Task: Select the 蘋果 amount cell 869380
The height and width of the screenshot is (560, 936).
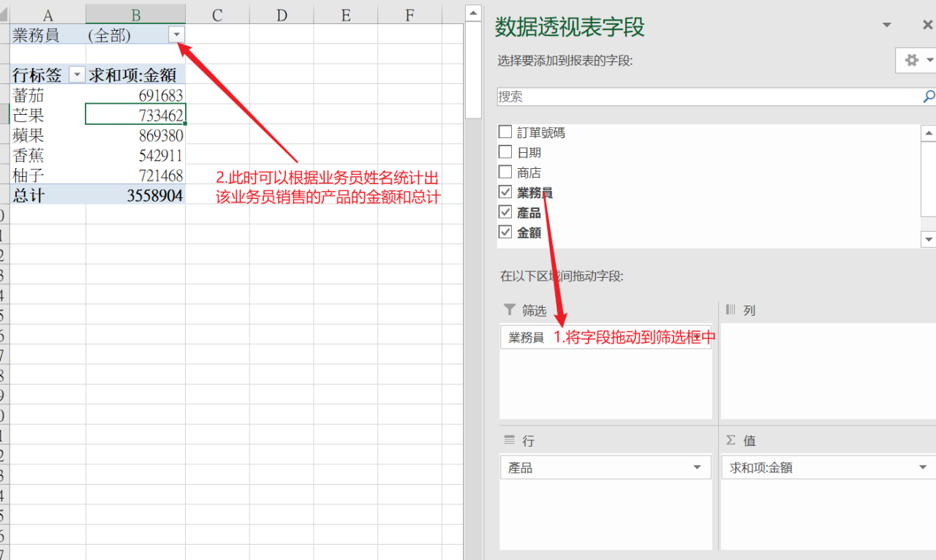Action: (135, 135)
